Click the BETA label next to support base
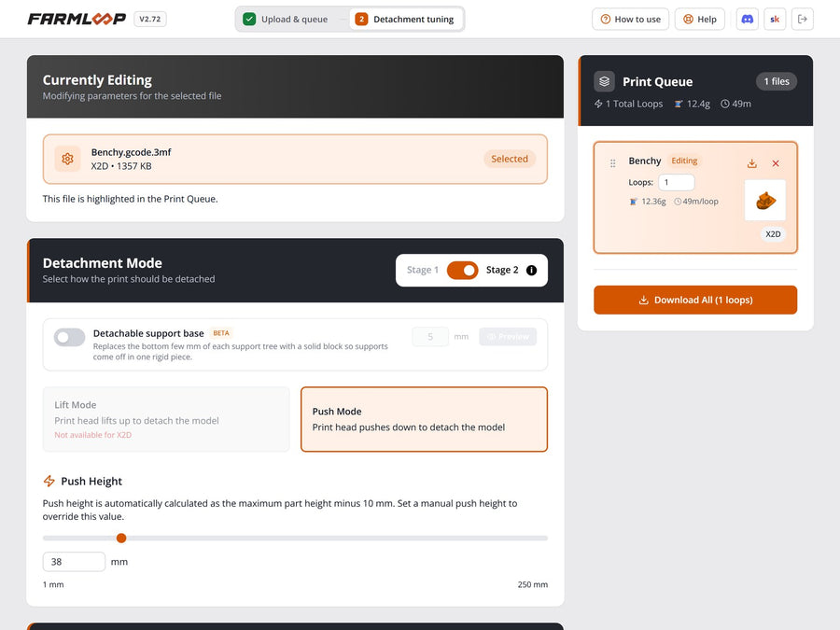Screen dimensions: 840x630 [220, 333]
